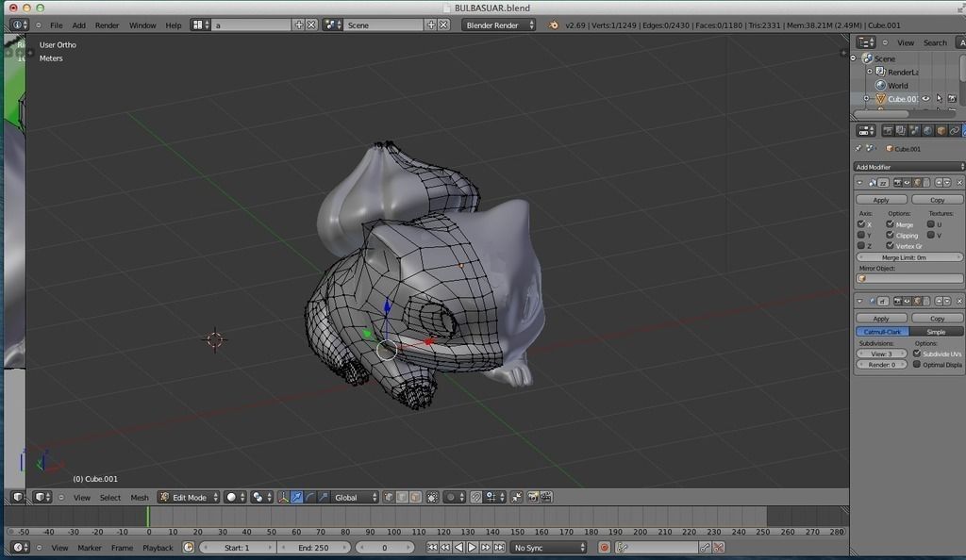Viewport: 966px width, 560px height.
Task: Toggle Cube.001 visibility eye in outliner
Action: (926, 98)
